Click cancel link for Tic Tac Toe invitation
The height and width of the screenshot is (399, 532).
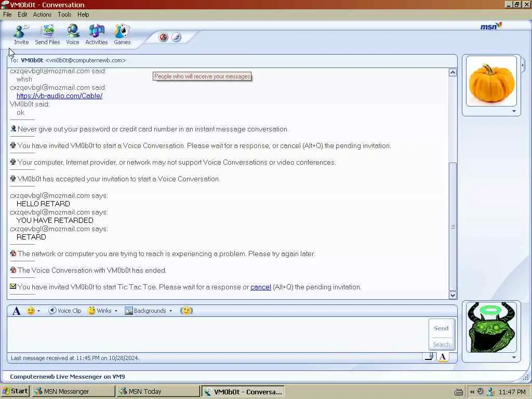(x=261, y=287)
